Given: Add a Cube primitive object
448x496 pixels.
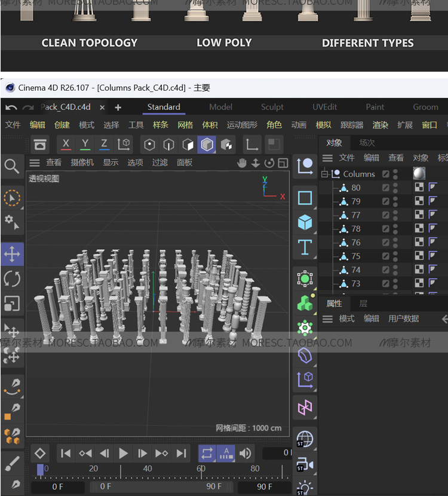Looking at the screenshot, I should (305, 222).
